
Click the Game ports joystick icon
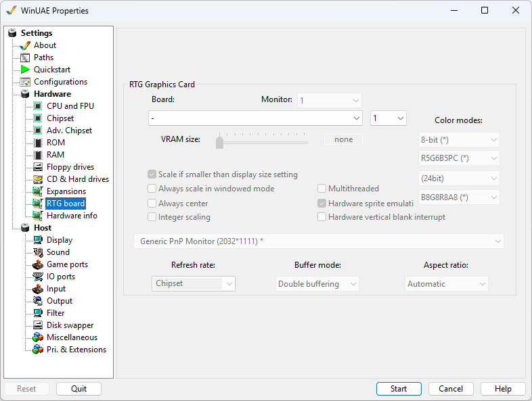(38, 264)
